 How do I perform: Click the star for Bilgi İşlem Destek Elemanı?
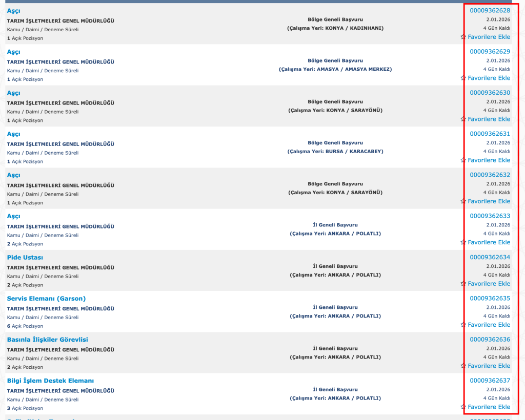(x=463, y=407)
